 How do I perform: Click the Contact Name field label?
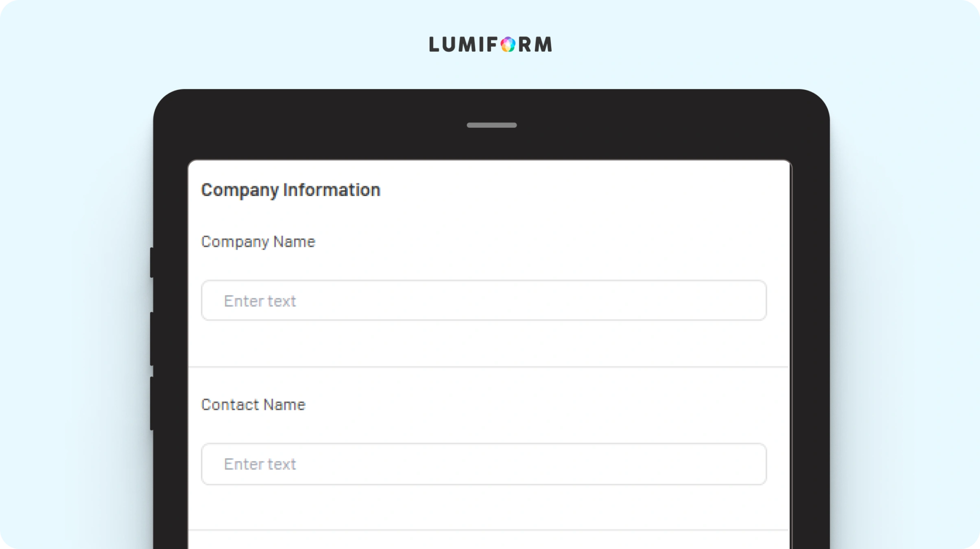tap(253, 405)
